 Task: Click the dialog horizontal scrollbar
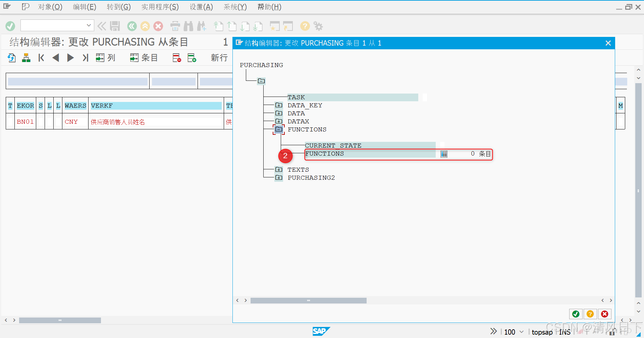click(x=308, y=300)
